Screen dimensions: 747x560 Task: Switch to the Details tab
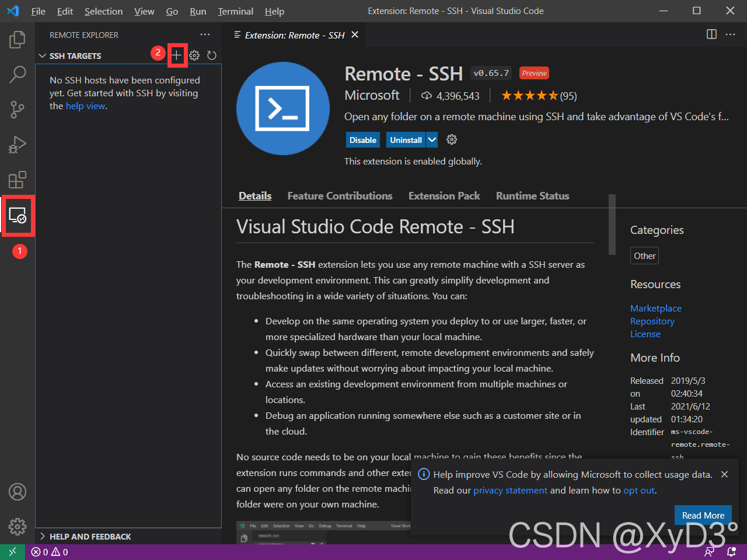(x=255, y=196)
